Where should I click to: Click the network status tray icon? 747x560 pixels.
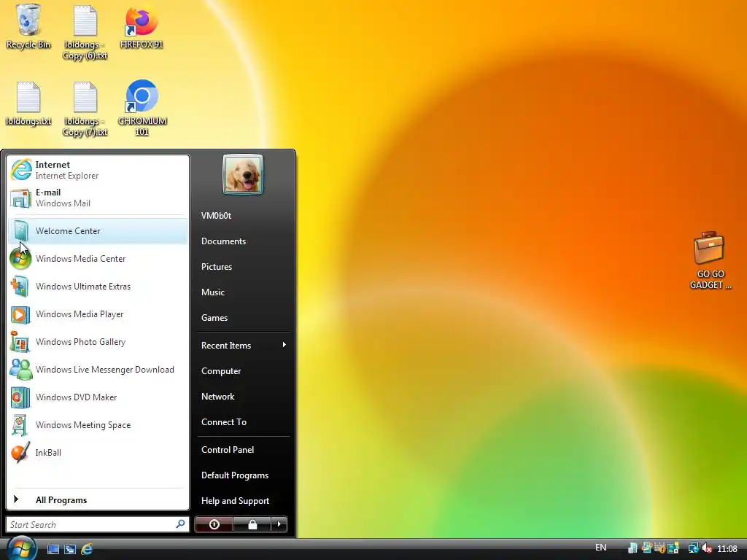(x=694, y=548)
